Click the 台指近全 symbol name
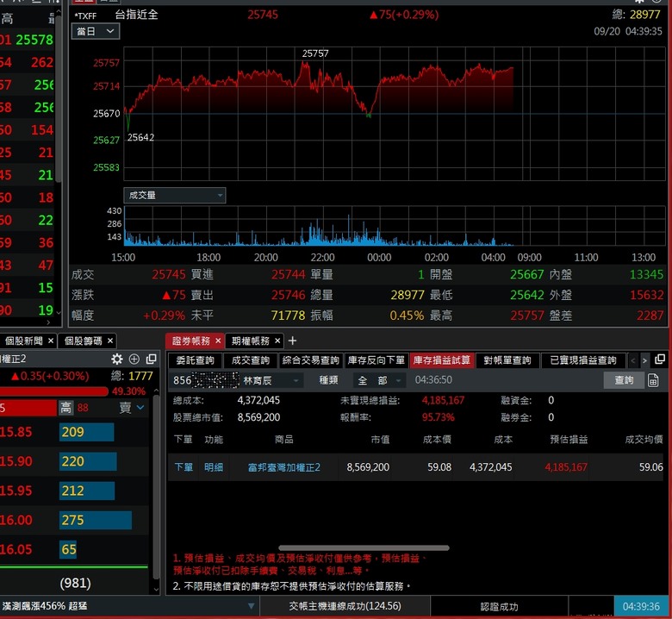Viewport: 672px width, 619px height. pos(136,15)
